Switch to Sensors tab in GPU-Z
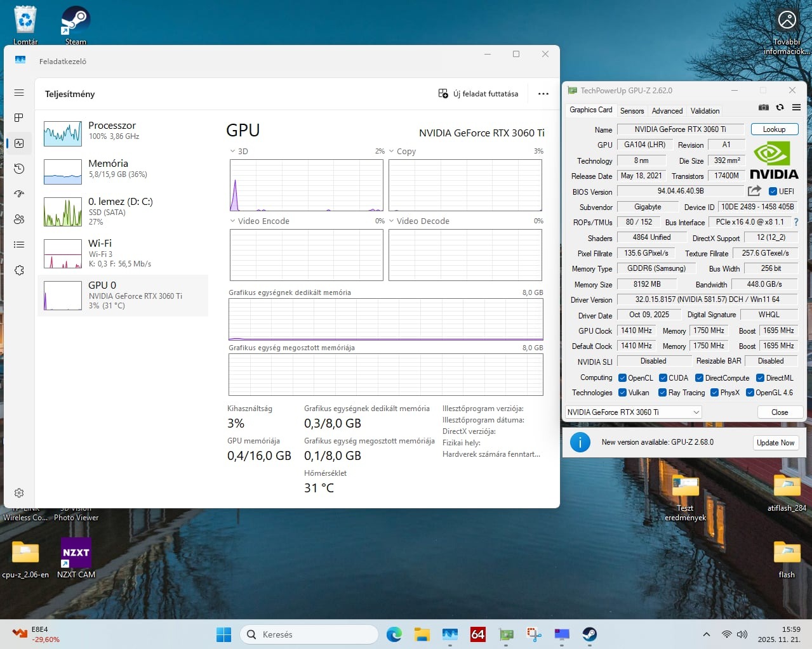Screen dimensions: 812x649 [632, 110]
